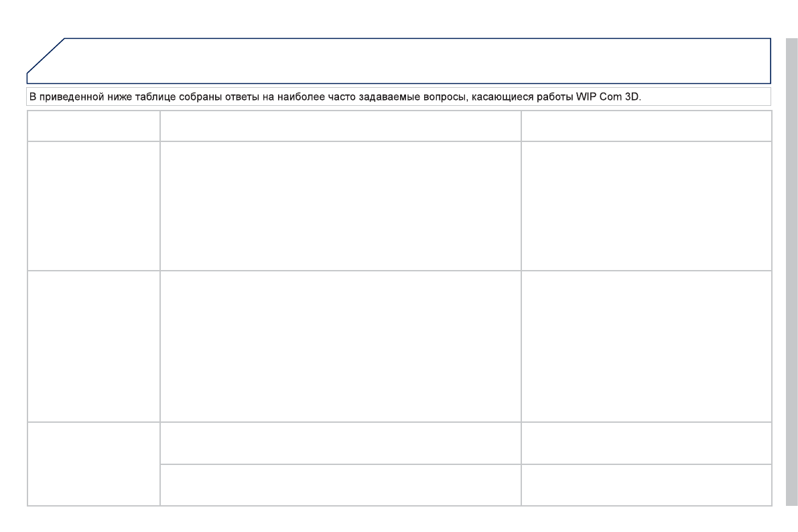Screen dimensions: 798x532
Task: Click lower right sub-cell of last row
Action: click(646, 485)
